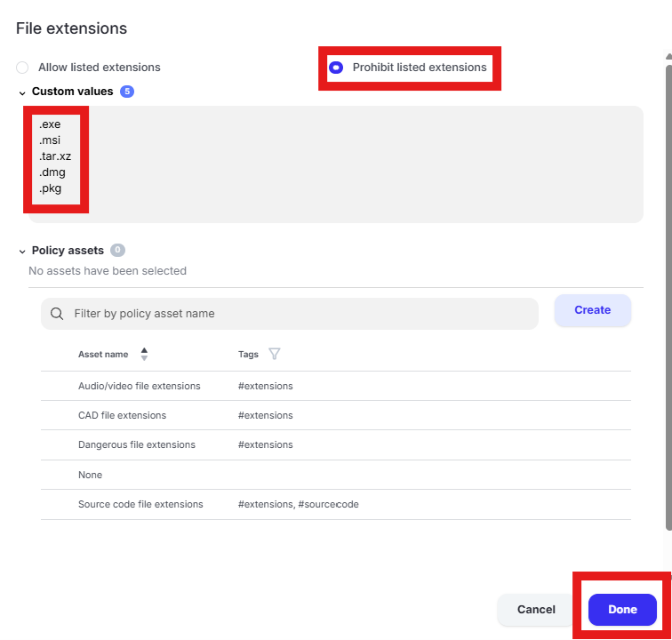The width and height of the screenshot is (672, 640).
Task: Collapse the Policy assets section
Action: pos(22,252)
